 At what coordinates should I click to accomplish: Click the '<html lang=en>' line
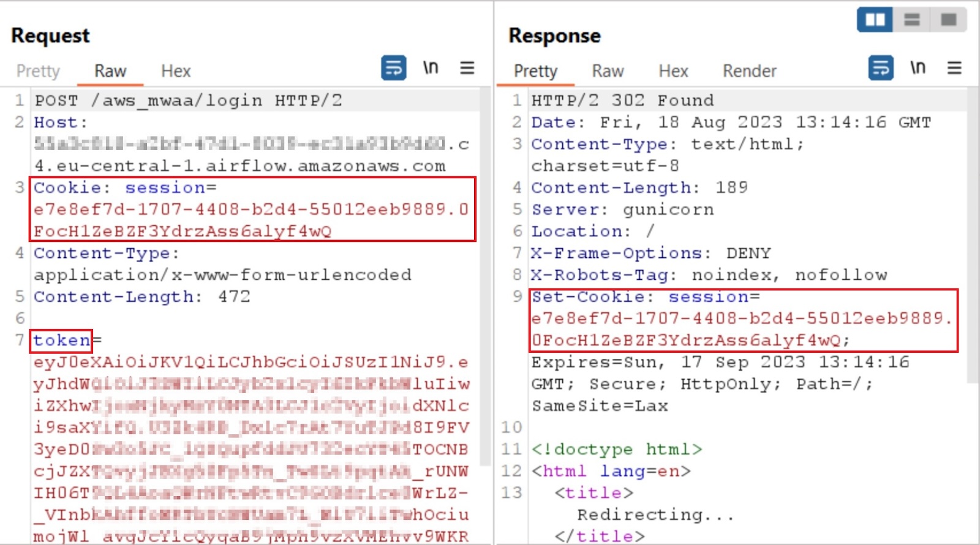(611, 472)
